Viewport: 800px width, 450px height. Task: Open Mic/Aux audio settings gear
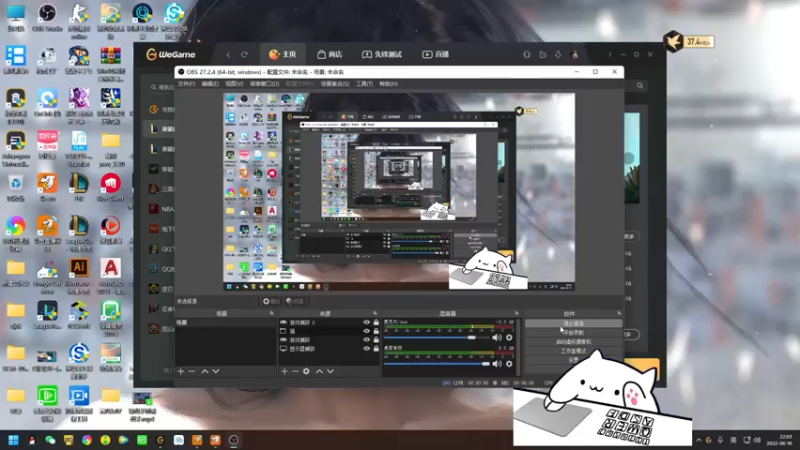509,337
